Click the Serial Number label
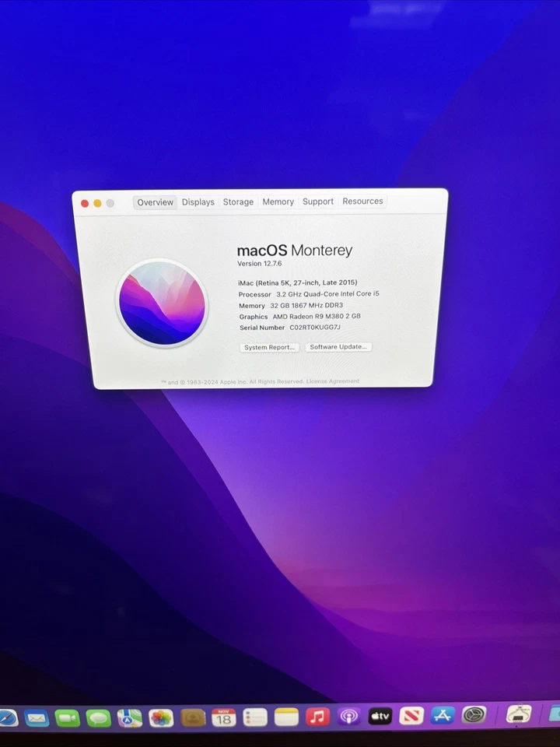The height and width of the screenshot is (747, 560). (262, 328)
